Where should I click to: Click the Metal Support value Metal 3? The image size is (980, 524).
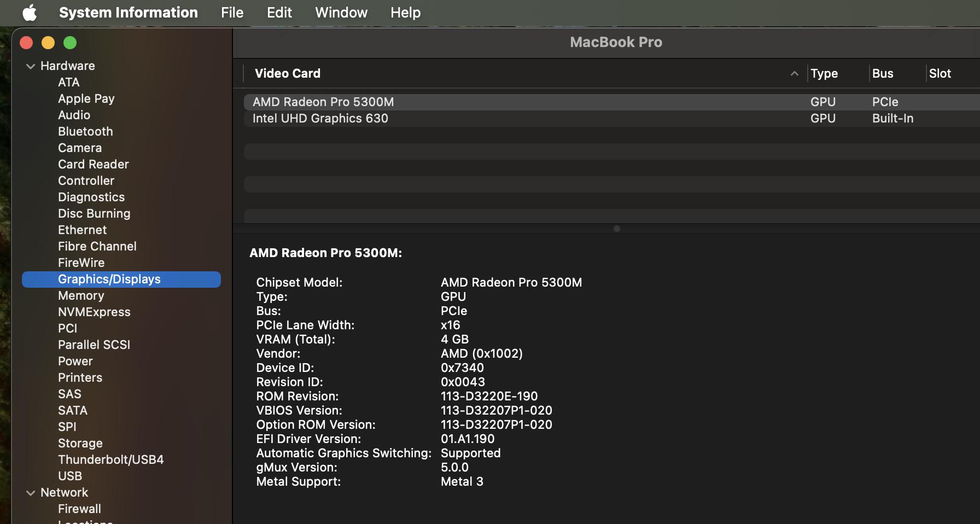pos(462,481)
